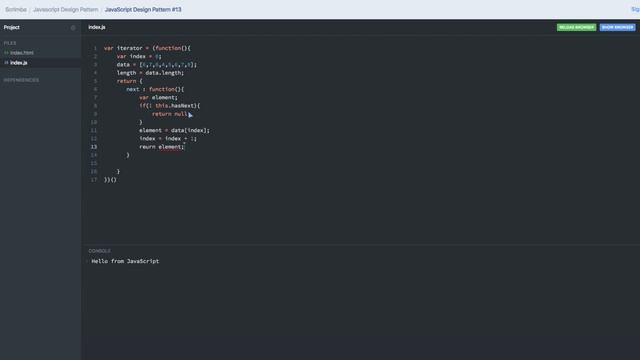Click the Project panel header
The width and height of the screenshot is (640, 360).
11,27
